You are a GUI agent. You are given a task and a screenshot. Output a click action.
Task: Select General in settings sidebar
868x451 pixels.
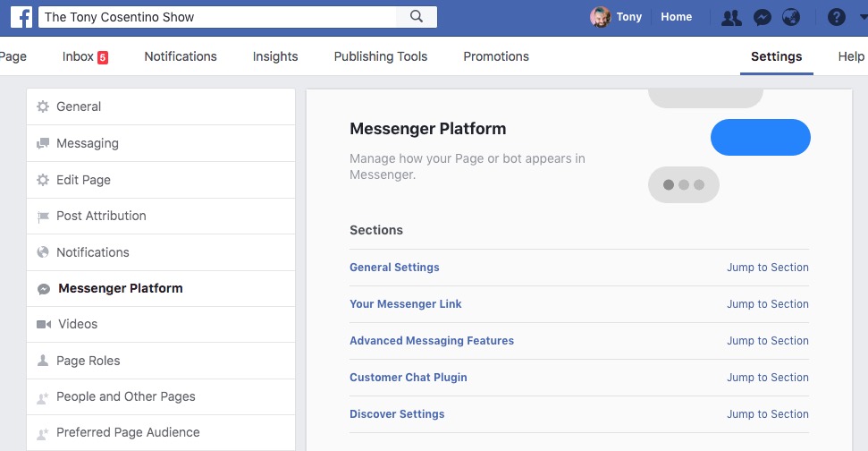click(161, 106)
